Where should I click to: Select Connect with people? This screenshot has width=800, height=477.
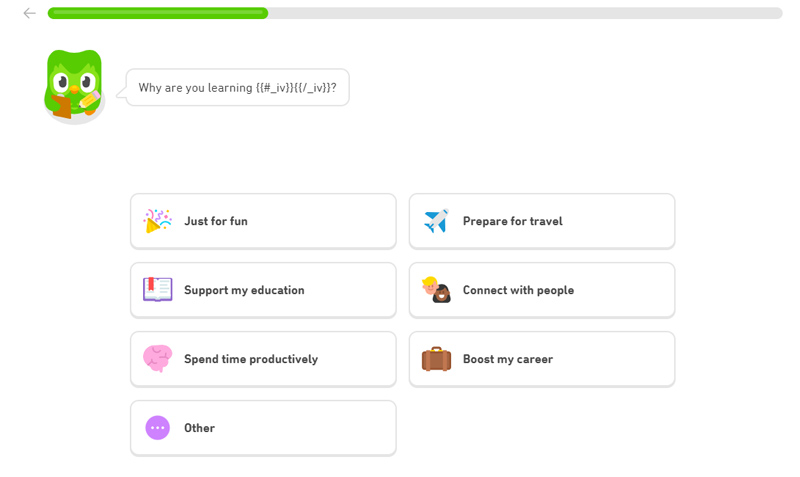(x=542, y=290)
